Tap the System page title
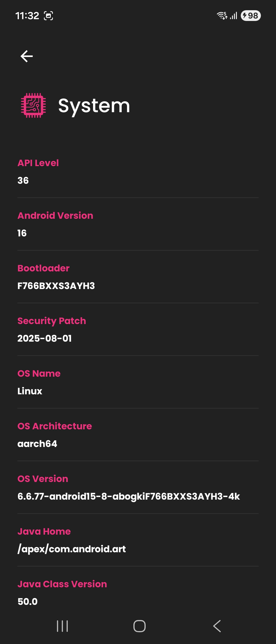The width and height of the screenshot is (276, 644). [94, 106]
